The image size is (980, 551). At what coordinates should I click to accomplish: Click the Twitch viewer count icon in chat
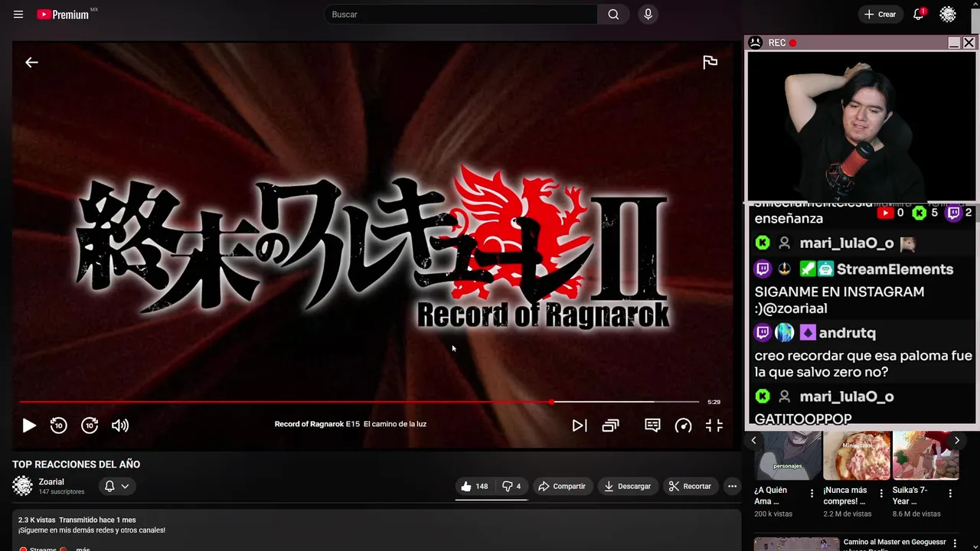pos(953,213)
